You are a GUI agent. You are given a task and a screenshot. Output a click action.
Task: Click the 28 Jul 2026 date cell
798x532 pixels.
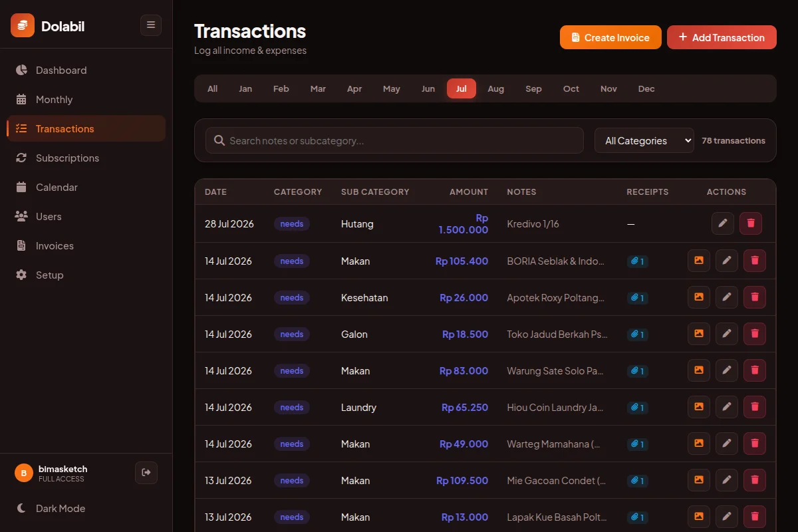tap(229, 223)
